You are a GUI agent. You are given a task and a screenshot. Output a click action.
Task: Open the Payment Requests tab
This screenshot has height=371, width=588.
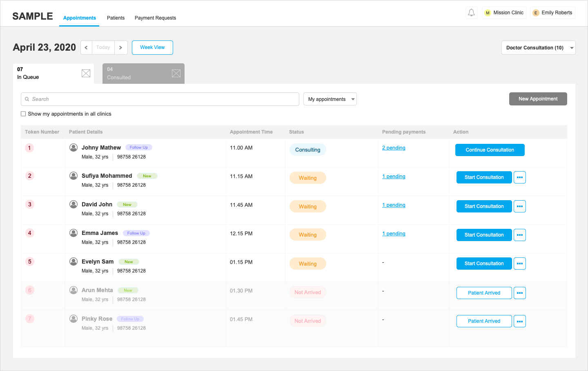click(x=155, y=18)
